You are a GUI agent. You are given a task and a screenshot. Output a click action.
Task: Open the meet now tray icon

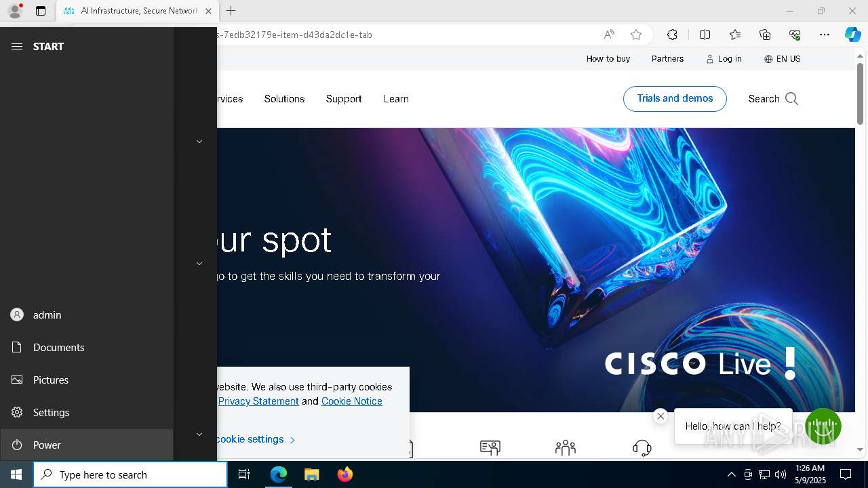click(x=748, y=474)
